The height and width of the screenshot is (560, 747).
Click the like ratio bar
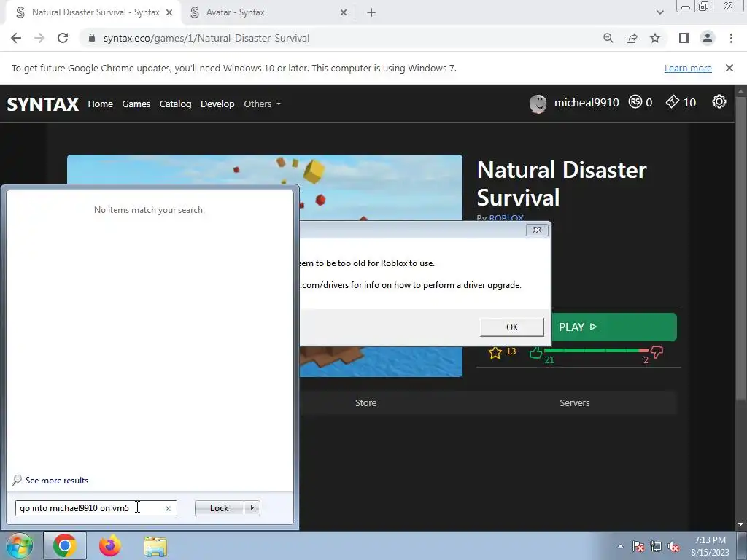[597, 351]
